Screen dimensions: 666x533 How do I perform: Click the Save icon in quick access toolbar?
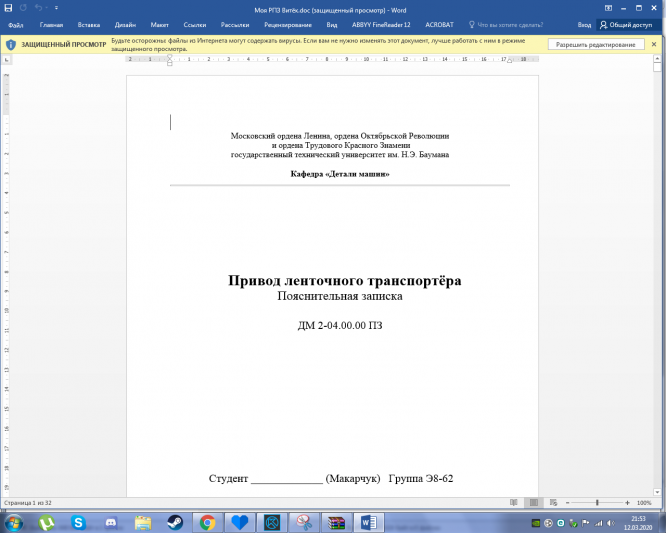click(8, 8)
